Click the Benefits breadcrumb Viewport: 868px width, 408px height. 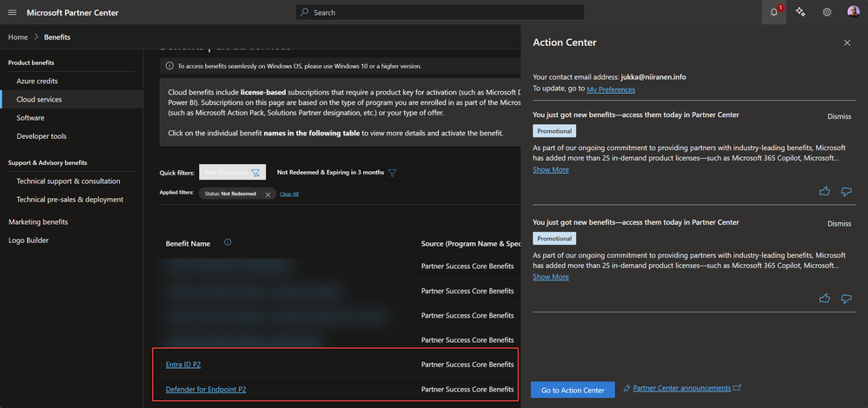pos(57,37)
